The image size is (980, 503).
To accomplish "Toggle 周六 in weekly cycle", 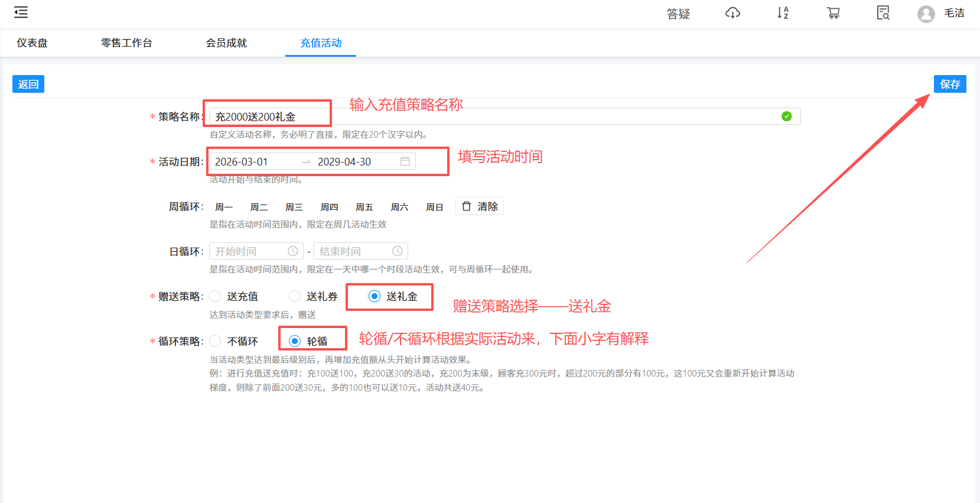I will tap(399, 207).
